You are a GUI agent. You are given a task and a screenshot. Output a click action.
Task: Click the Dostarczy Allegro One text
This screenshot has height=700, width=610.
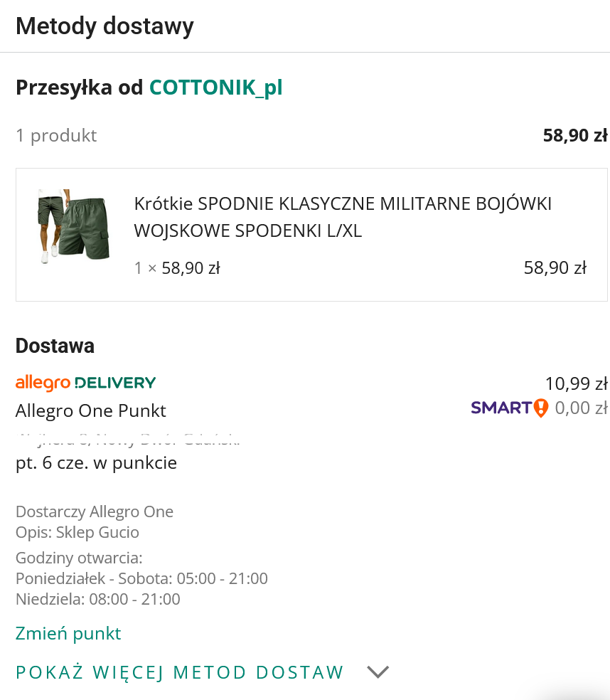pos(95,511)
